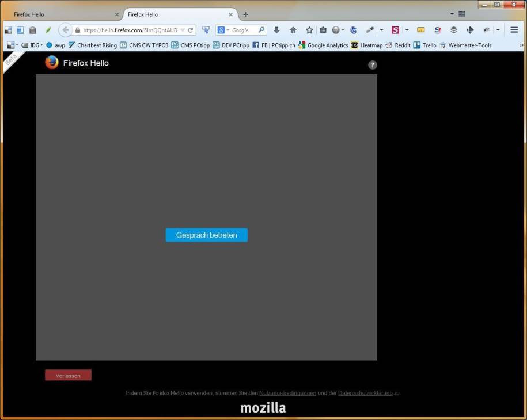Image resolution: width=527 pixels, height=420 pixels.
Task: Open the Datenschutzerklärung link
Action: click(x=365, y=393)
